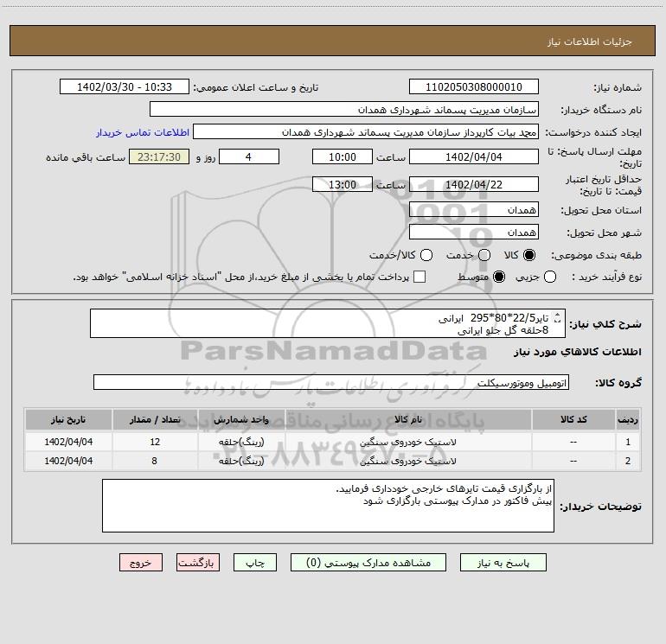Click row 2 item name لاستیک خودروی سنگین
This screenshot has height=644, width=666.
(x=407, y=461)
